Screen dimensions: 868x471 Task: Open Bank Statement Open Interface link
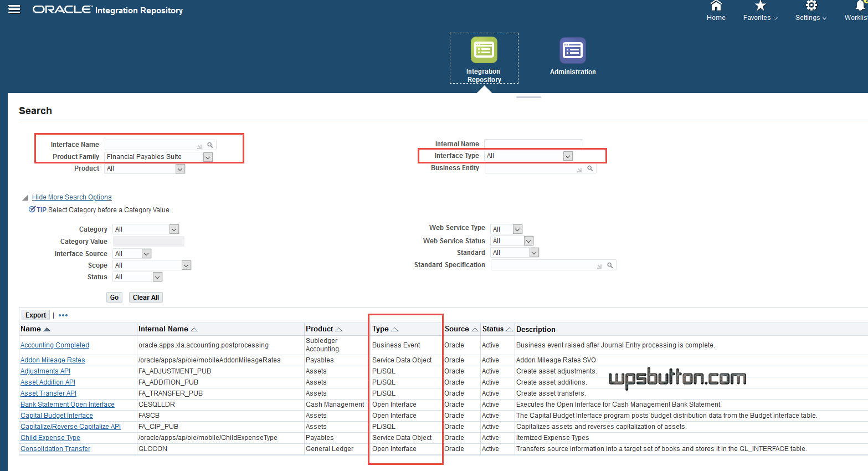[x=68, y=405]
